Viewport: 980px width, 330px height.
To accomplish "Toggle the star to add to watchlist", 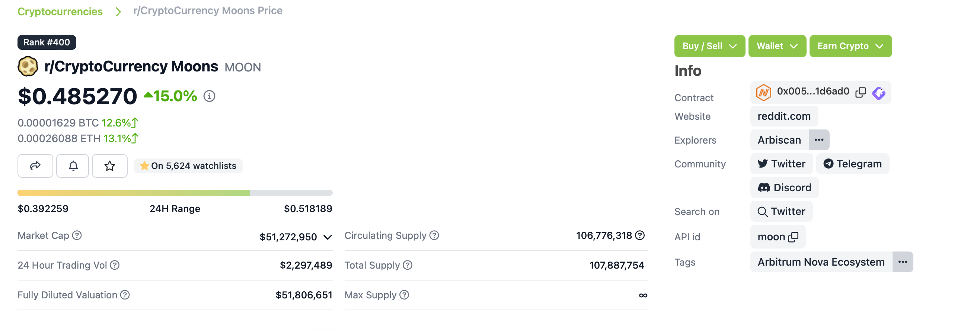I will point(109,166).
